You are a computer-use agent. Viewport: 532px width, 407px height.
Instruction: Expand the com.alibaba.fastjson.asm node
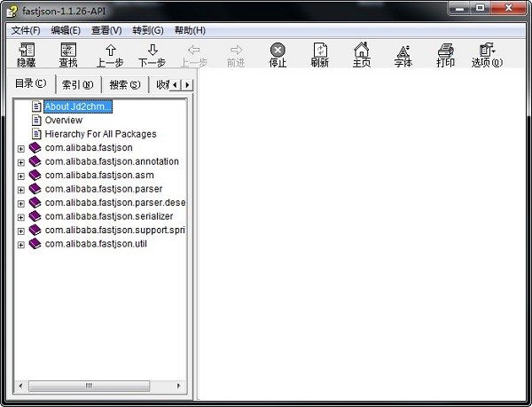point(21,176)
